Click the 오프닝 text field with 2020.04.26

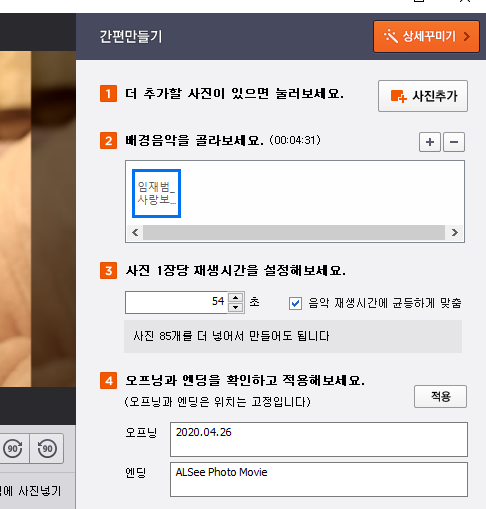click(319, 439)
